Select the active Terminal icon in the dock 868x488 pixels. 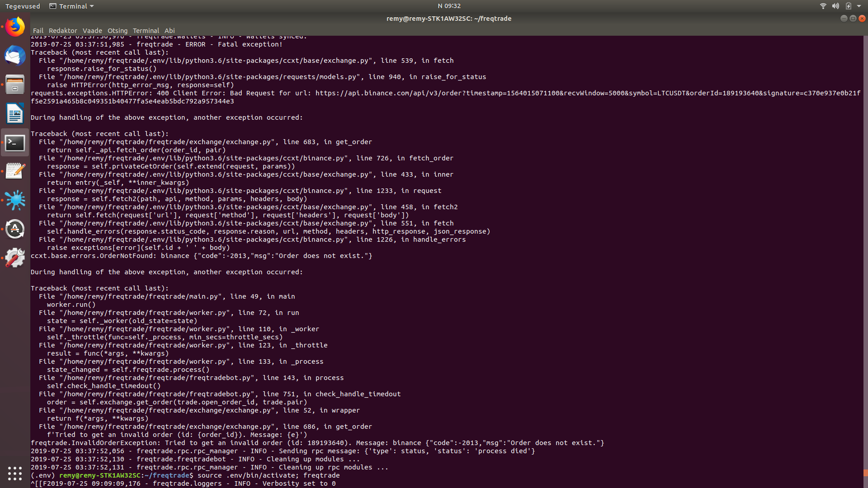pyautogui.click(x=15, y=142)
